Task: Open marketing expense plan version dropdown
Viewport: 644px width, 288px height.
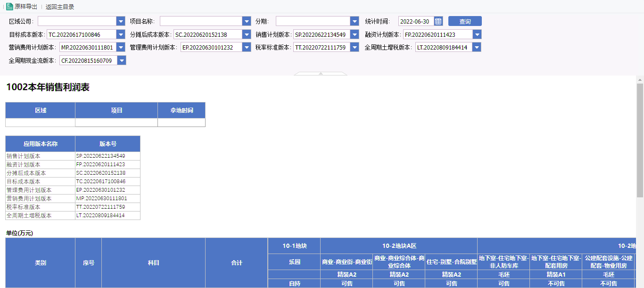Action: point(122,47)
